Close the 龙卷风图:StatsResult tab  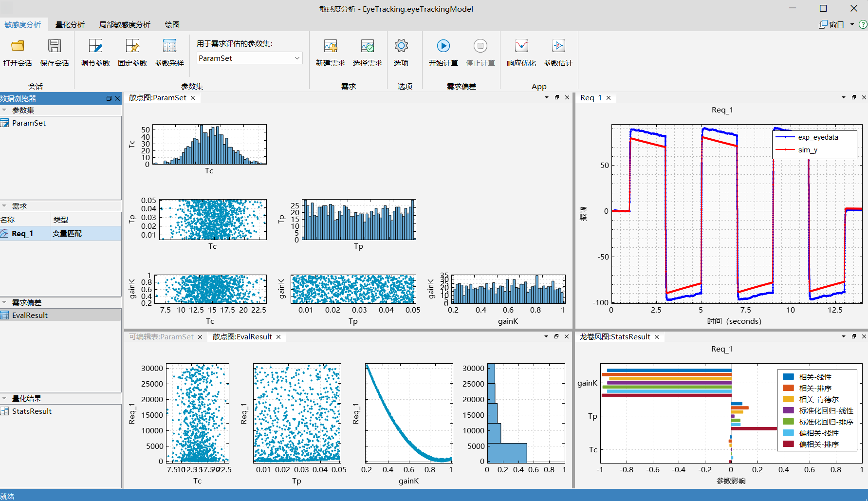click(657, 337)
